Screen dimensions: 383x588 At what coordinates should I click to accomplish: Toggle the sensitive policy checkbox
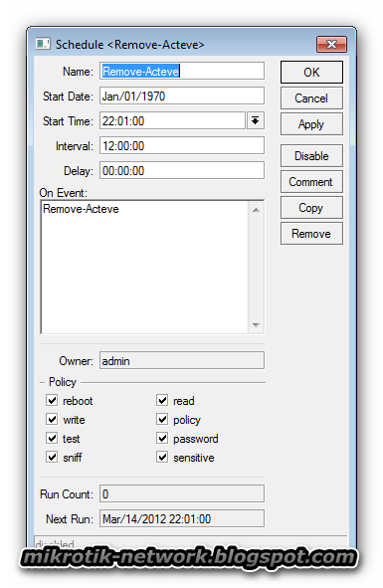click(x=162, y=457)
